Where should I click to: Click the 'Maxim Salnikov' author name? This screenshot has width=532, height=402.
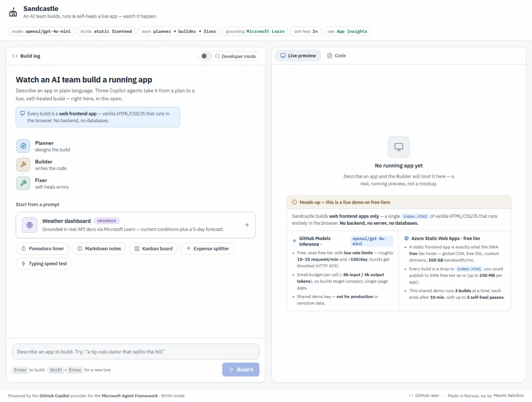pos(509,396)
